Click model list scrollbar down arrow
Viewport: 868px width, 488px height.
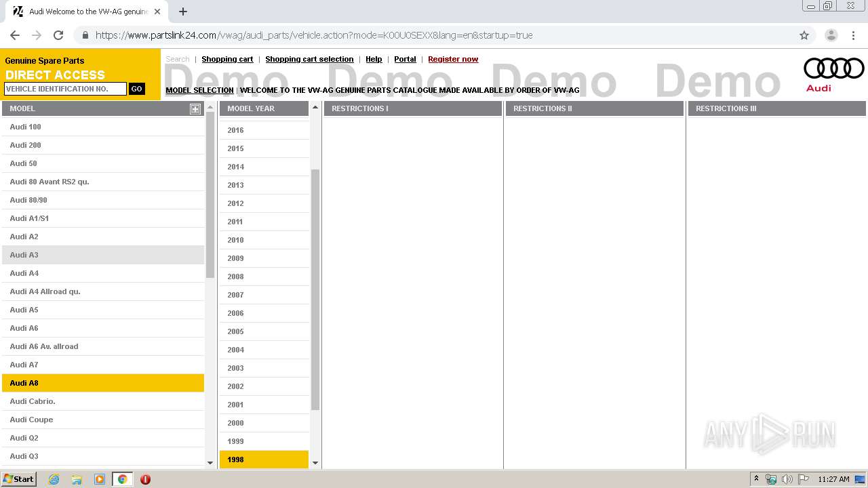point(210,462)
